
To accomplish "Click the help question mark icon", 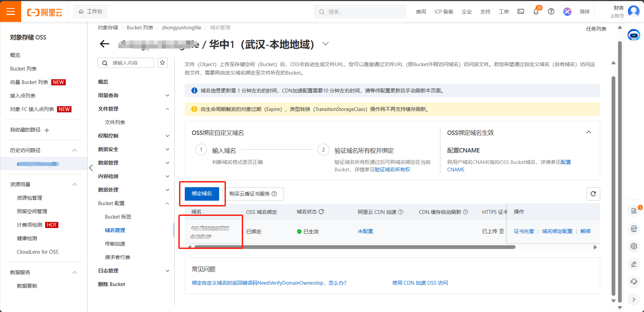I will [551, 11].
